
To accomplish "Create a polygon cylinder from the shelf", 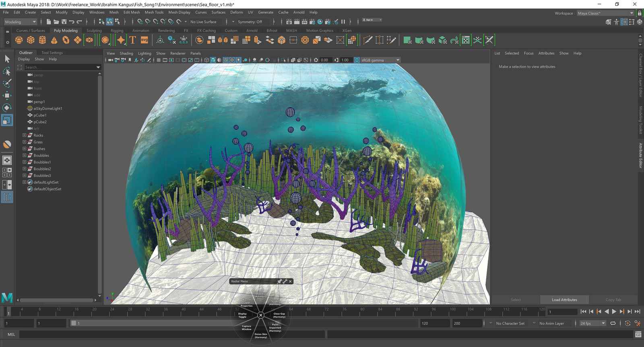I will pos(42,40).
